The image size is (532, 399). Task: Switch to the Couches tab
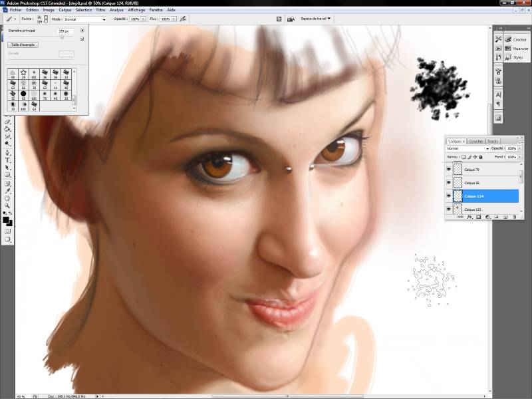(475, 141)
